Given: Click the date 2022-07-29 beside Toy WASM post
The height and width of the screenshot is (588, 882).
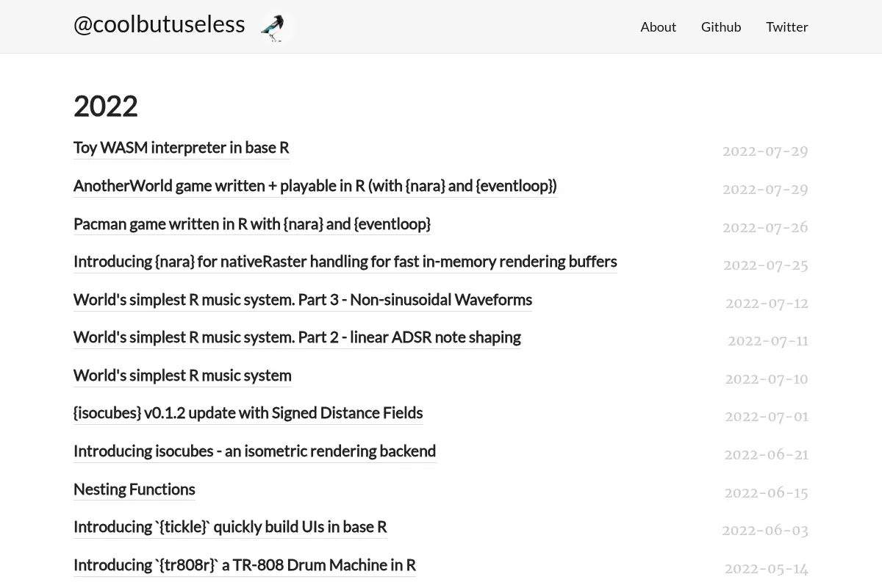Looking at the screenshot, I should [x=765, y=151].
